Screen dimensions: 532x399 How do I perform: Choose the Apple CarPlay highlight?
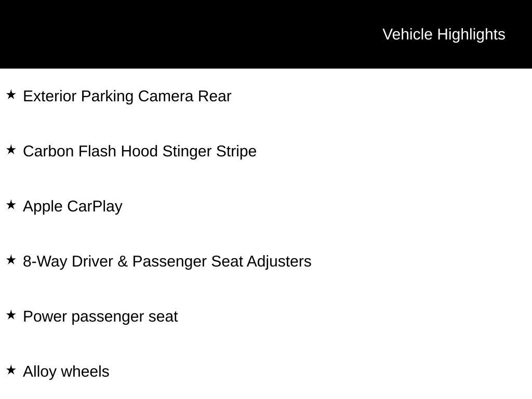click(73, 207)
